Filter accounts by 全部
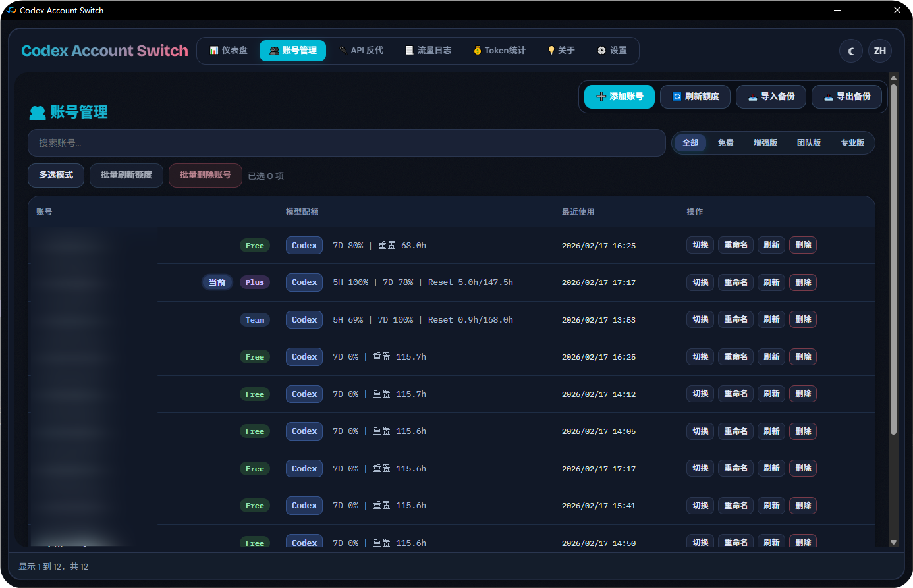913x588 pixels. tap(690, 143)
